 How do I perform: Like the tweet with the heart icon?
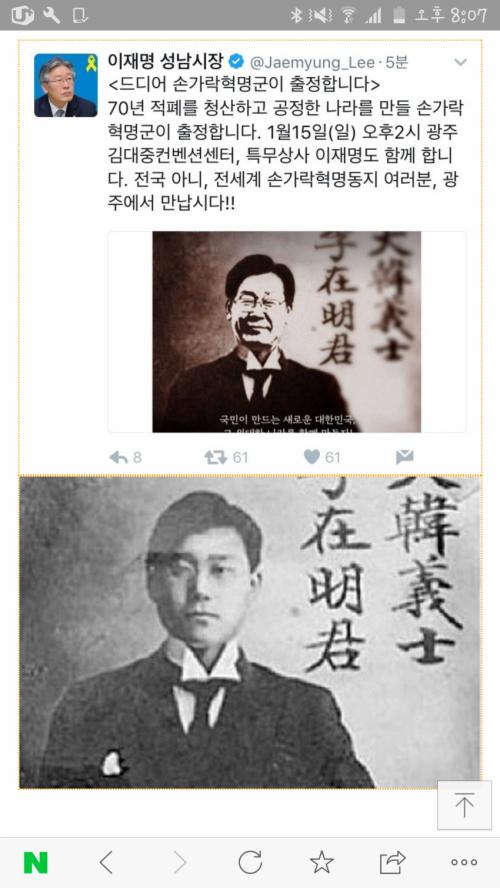pyautogui.click(x=311, y=456)
